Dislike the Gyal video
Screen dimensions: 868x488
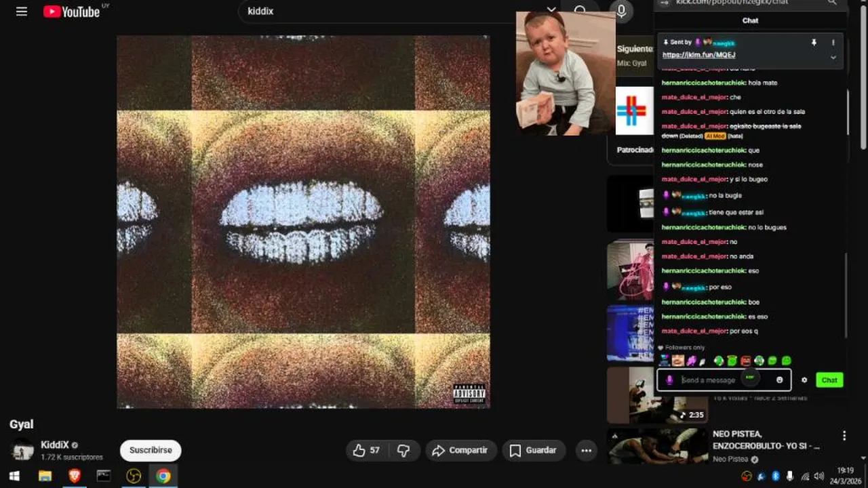403,451
